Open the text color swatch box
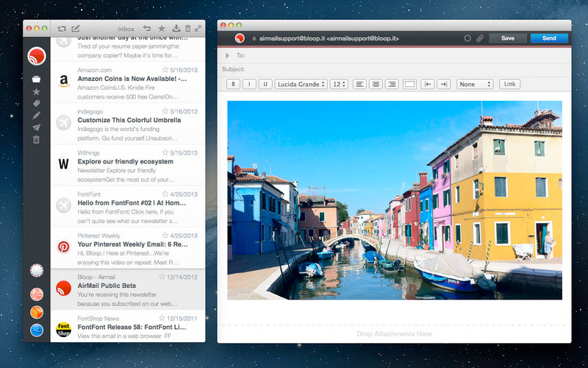This screenshot has width=588, height=368. [409, 85]
